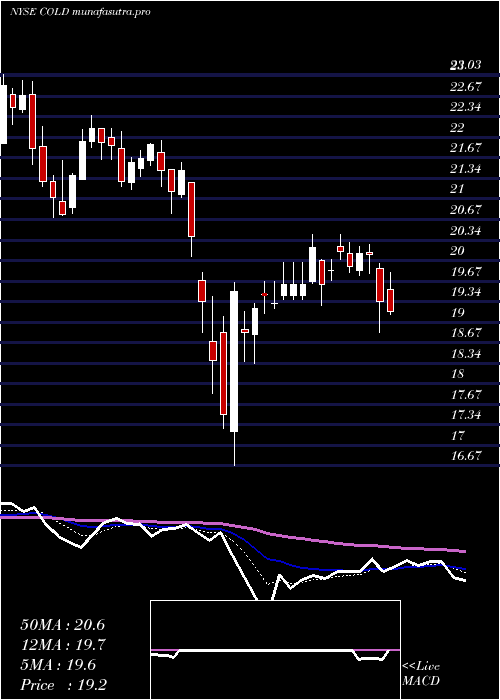Click the 17.34 price axis label

pos(466,415)
